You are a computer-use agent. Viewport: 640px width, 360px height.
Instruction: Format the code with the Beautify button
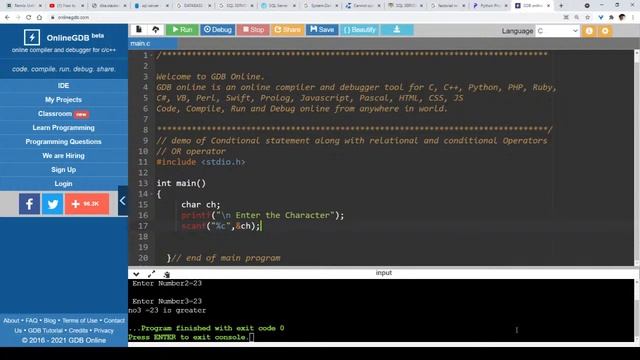coord(359,29)
